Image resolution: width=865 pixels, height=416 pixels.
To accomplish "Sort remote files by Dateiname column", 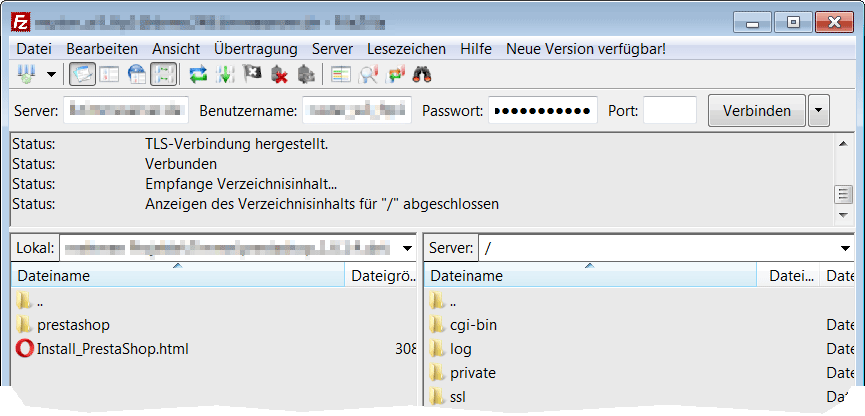I will click(590, 275).
